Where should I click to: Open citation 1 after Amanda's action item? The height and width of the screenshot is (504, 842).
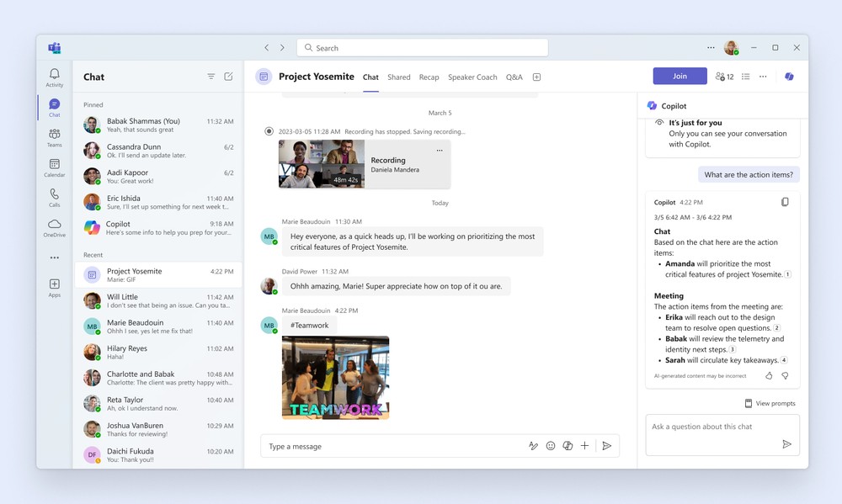click(788, 274)
